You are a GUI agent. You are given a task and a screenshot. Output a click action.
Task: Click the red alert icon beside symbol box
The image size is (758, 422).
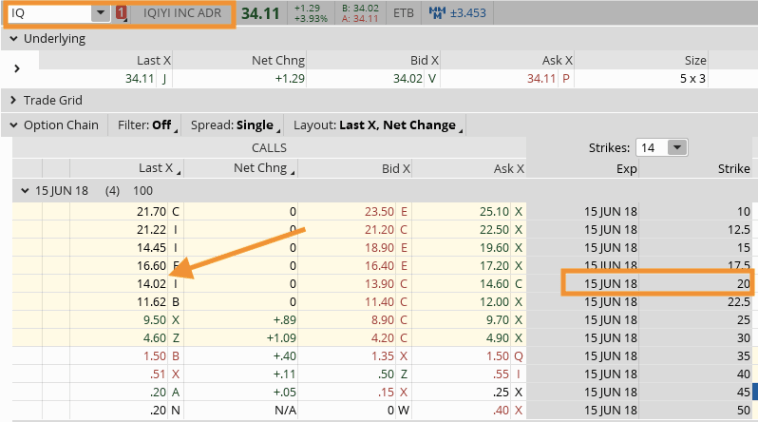pos(122,13)
